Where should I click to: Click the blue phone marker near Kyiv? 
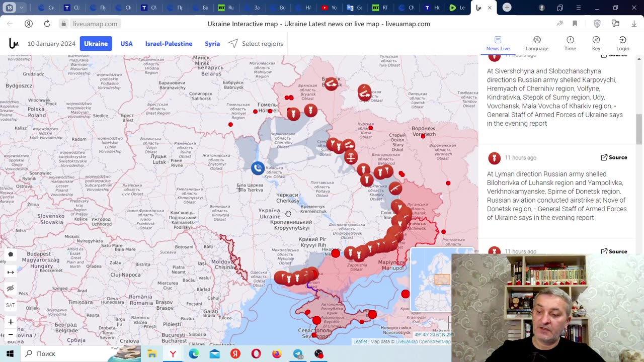[258, 168]
